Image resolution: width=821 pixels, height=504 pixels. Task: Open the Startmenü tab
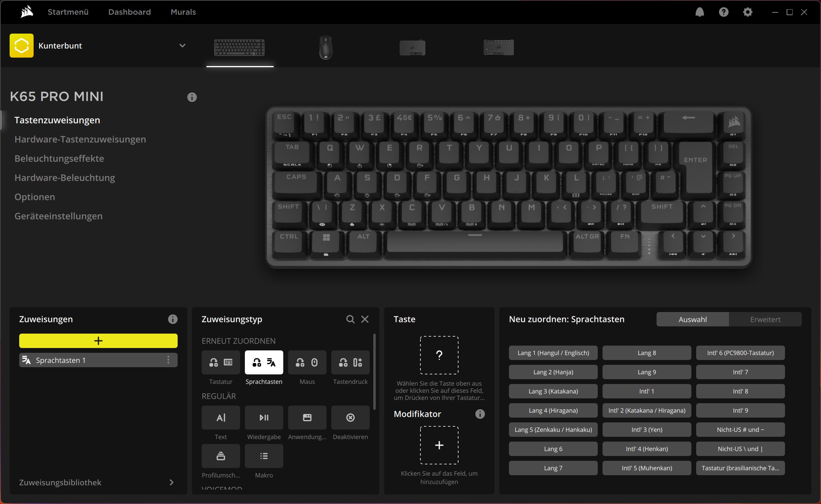point(68,12)
